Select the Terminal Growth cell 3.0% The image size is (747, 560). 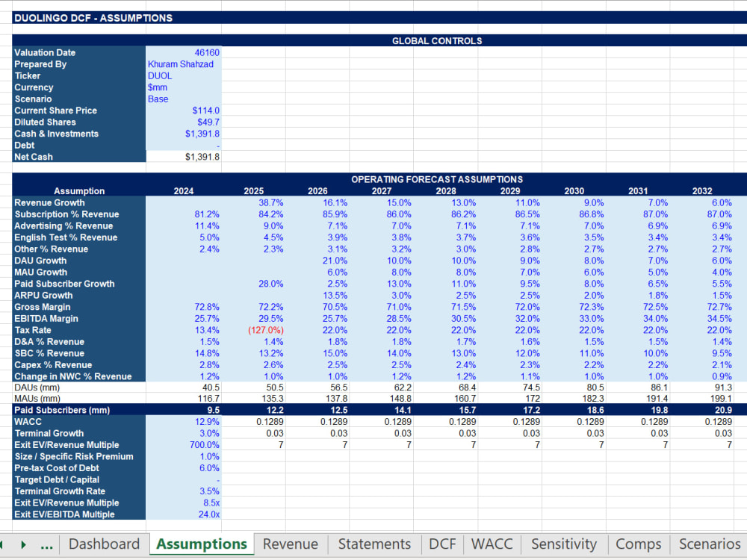click(184, 433)
